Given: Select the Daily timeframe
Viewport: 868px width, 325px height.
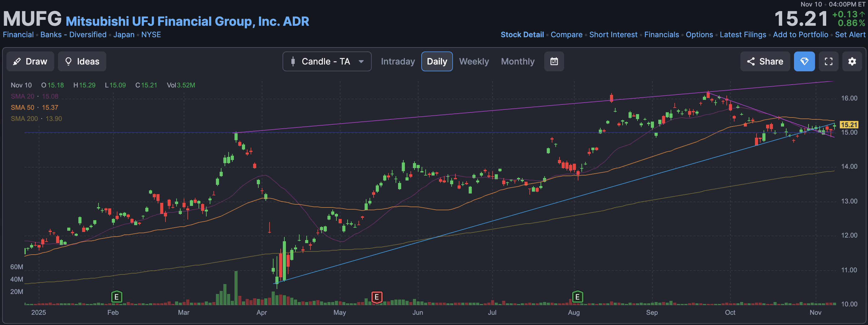Looking at the screenshot, I should point(437,61).
